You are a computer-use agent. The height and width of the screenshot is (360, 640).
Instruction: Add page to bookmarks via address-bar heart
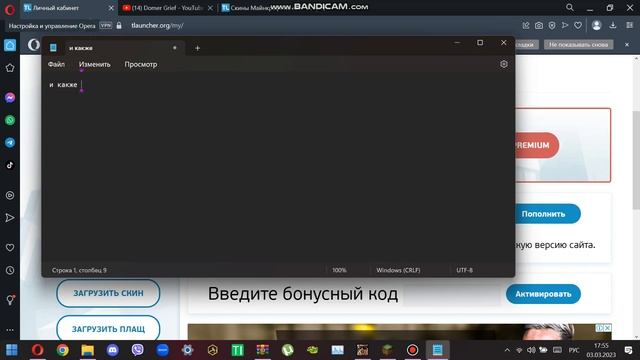pos(578,25)
